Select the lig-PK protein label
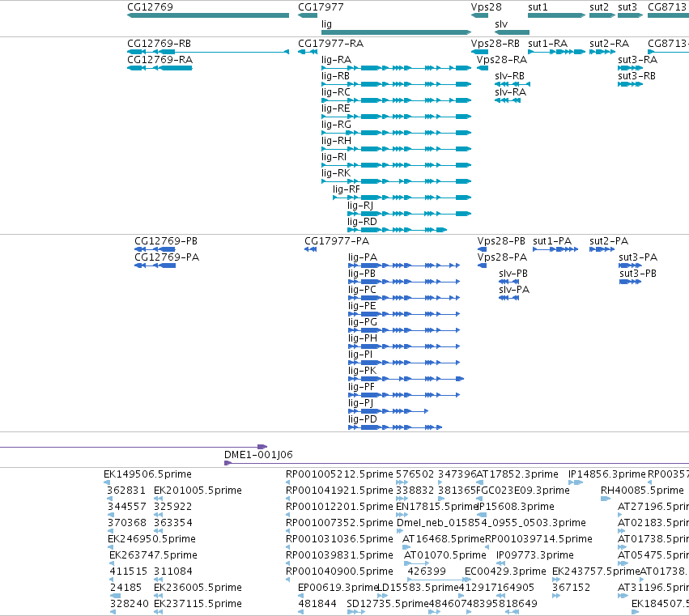This screenshot has width=689, height=616. (362, 371)
